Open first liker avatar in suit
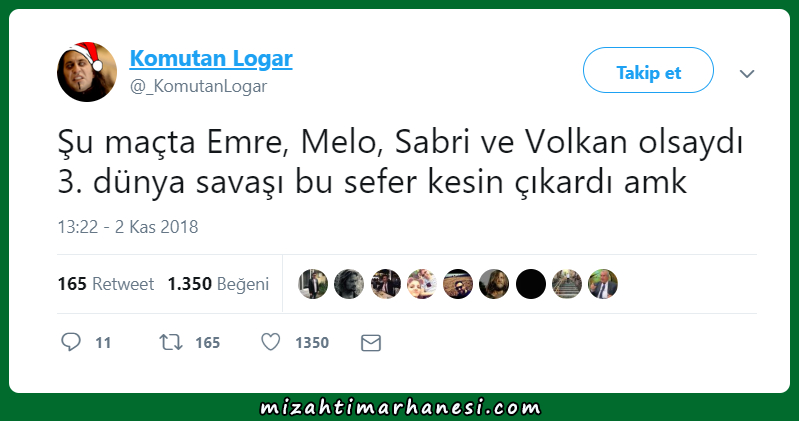Image resolution: width=799 pixels, height=421 pixels. point(313,284)
